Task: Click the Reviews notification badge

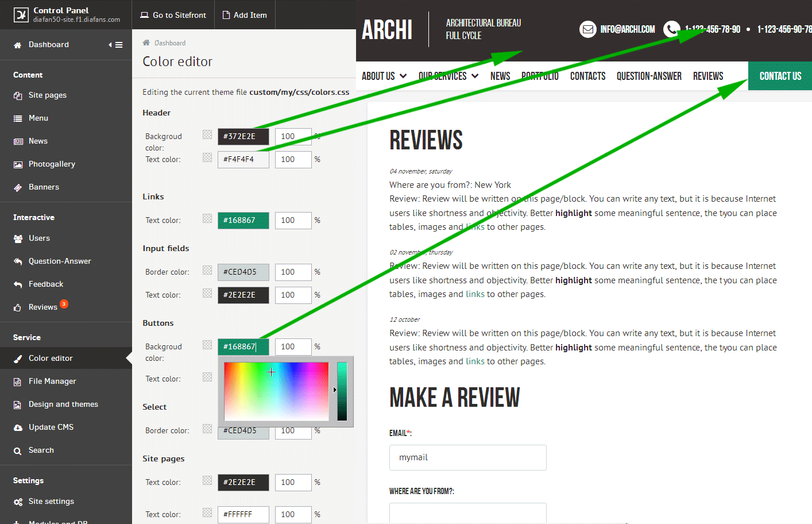Action: tap(64, 304)
